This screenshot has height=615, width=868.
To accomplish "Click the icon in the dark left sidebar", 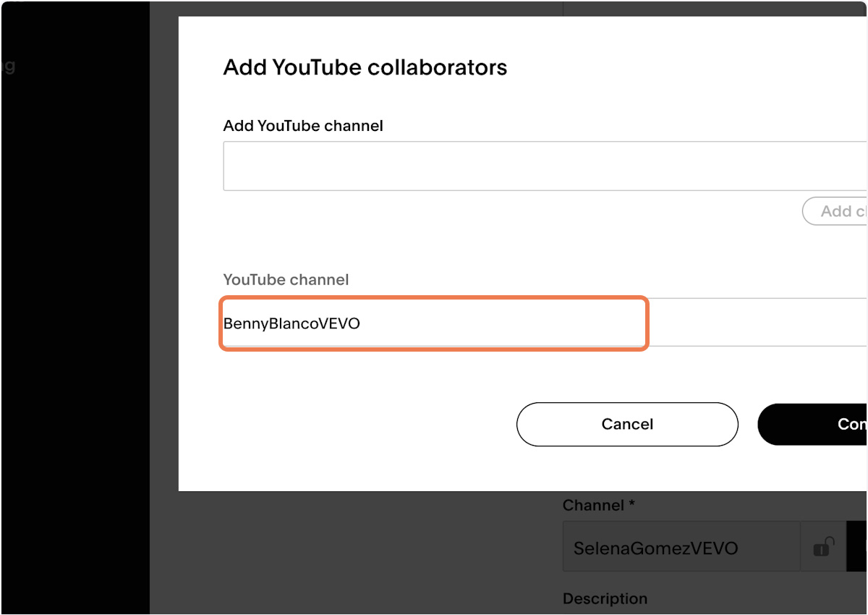I will pos(10,67).
